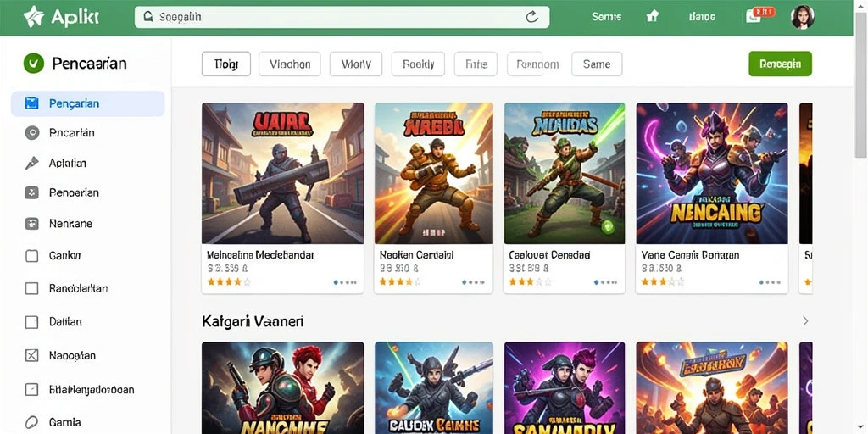
Task: Enable the Dattian checkbox
Action: point(32,321)
